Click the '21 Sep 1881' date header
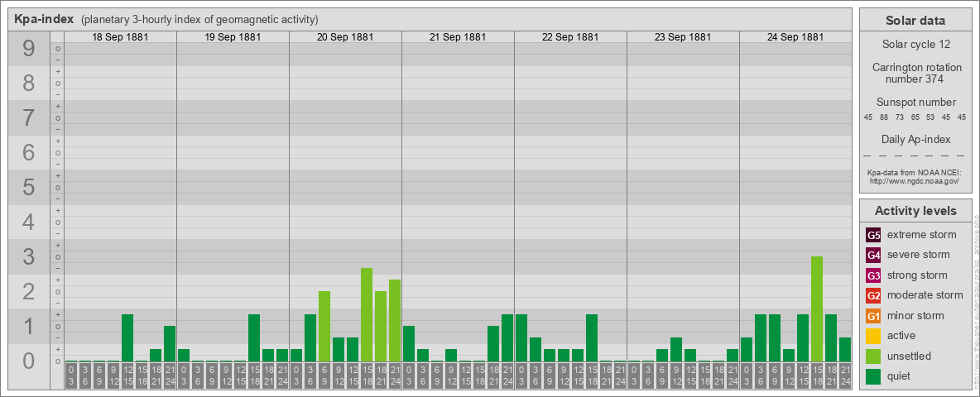 pyautogui.click(x=458, y=37)
